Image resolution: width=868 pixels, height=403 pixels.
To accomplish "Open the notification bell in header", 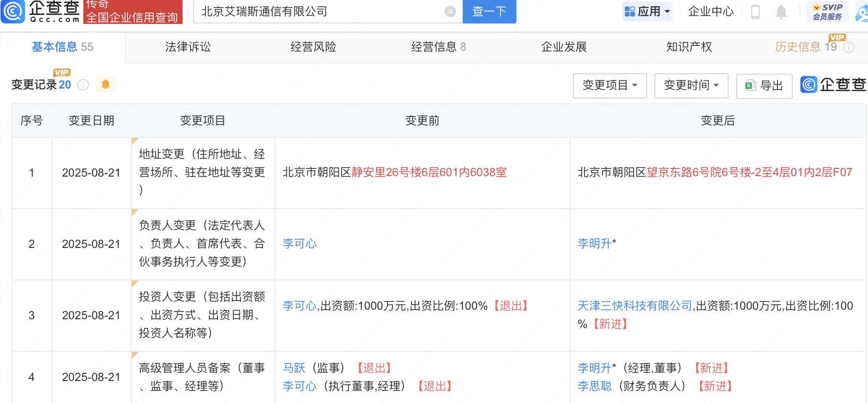I will click(x=781, y=11).
